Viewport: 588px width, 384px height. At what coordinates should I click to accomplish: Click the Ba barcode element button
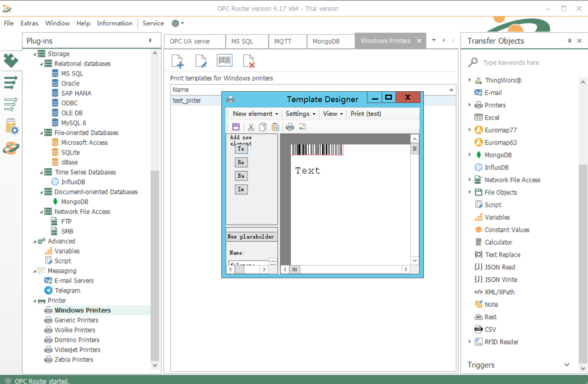pos(241,176)
